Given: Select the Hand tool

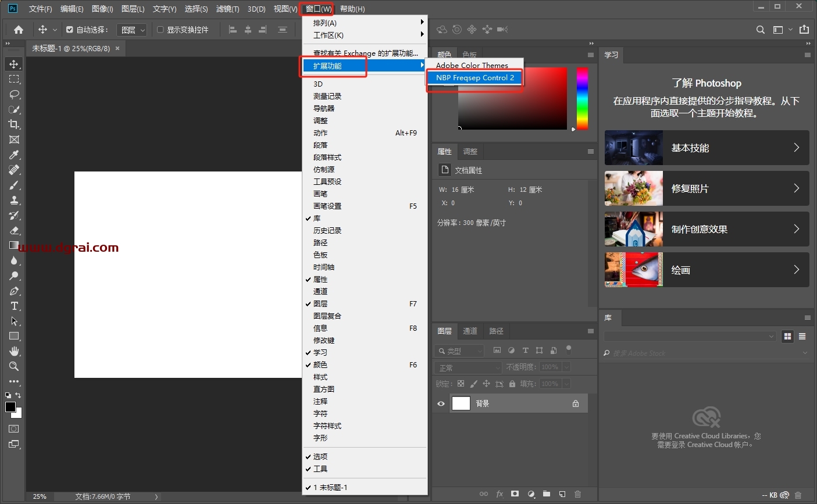Looking at the screenshot, I should click(14, 351).
